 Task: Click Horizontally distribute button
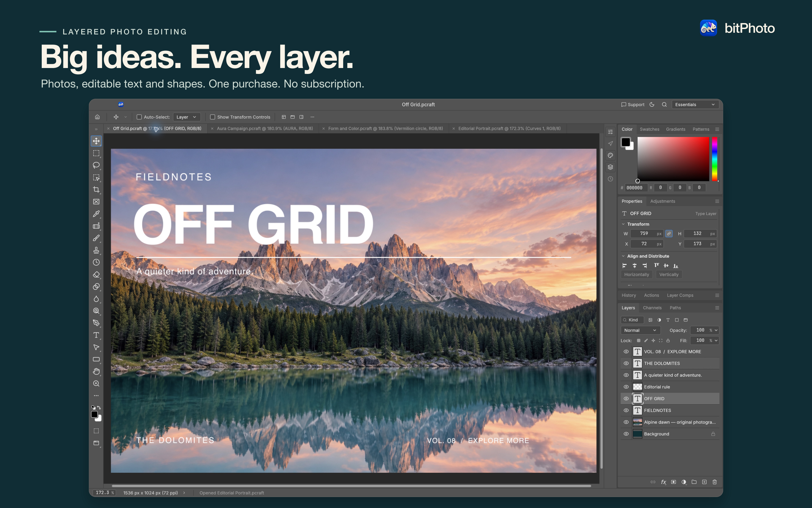coord(637,275)
